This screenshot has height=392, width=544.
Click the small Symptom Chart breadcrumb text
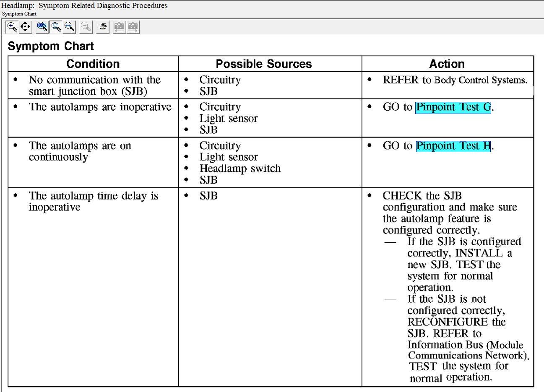tap(19, 14)
